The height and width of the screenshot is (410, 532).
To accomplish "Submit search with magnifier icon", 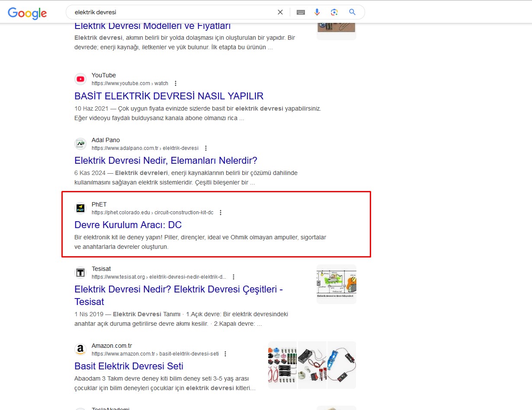I will point(352,12).
